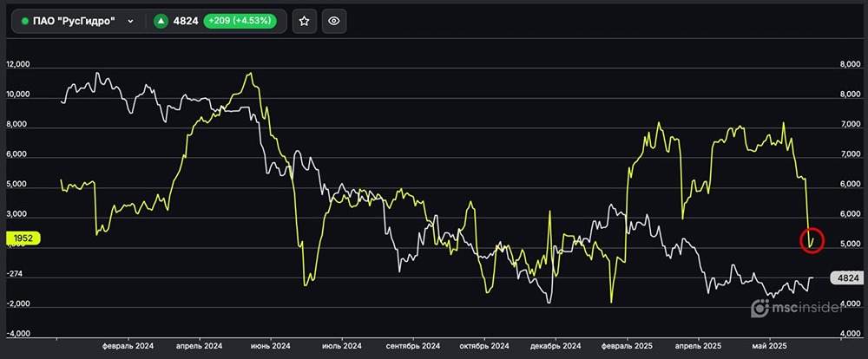The image size is (868, 359).
Task: Click the green status dot beside РусГидро
Action: (x=24, y=22)
